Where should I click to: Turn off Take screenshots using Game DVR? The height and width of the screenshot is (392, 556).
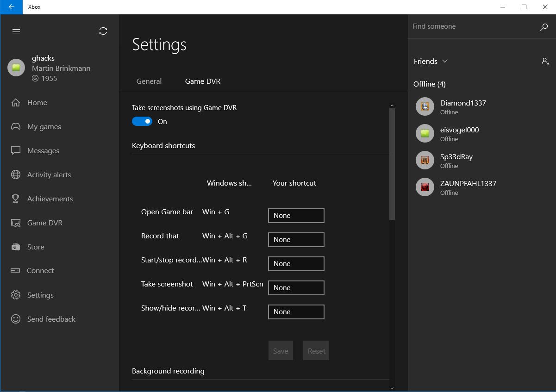tap(142, 121)
